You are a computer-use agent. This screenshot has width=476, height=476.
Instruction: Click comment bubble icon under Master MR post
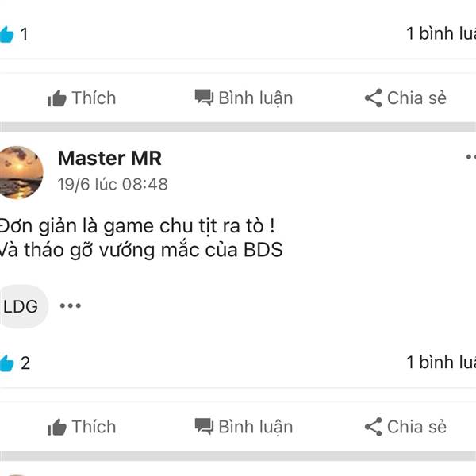(x=204, y=426)
